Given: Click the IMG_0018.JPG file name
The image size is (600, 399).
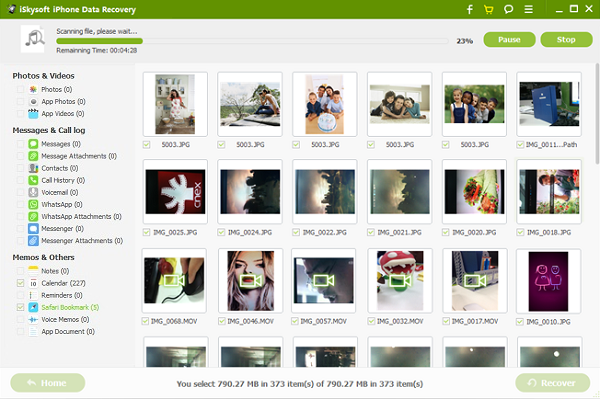Looking at the screenshot, I should click(549, 232).
